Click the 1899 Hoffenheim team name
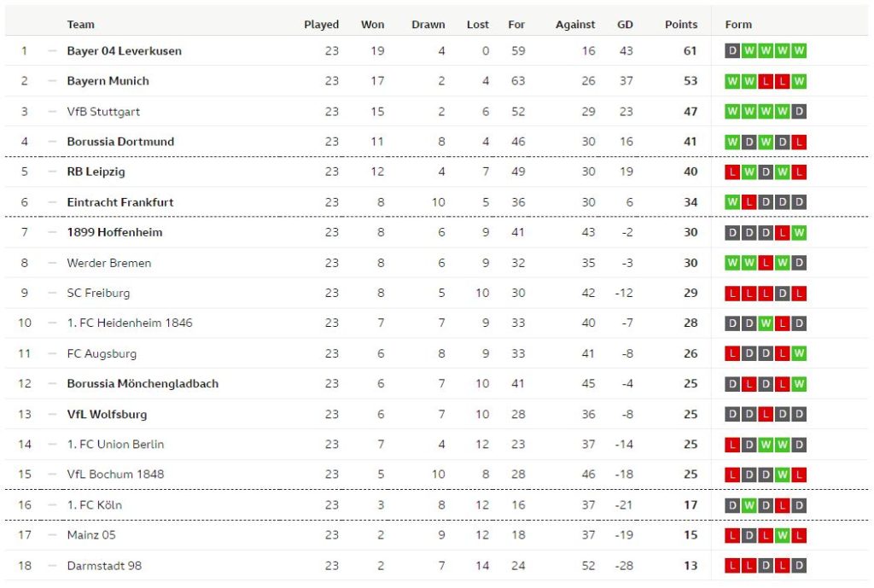 click(x=114, y=233)
